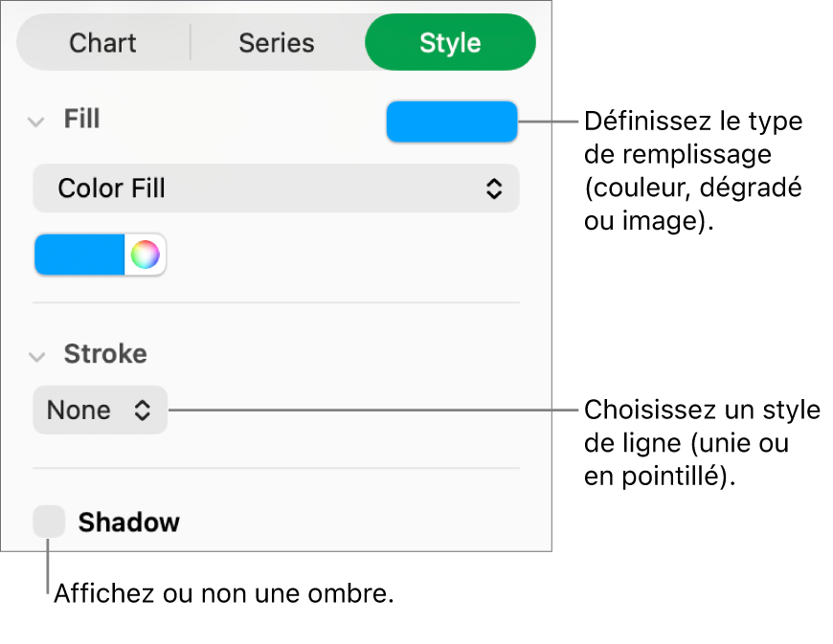
Task: Click the Shadow text label
Action: (x=128, y=522)
